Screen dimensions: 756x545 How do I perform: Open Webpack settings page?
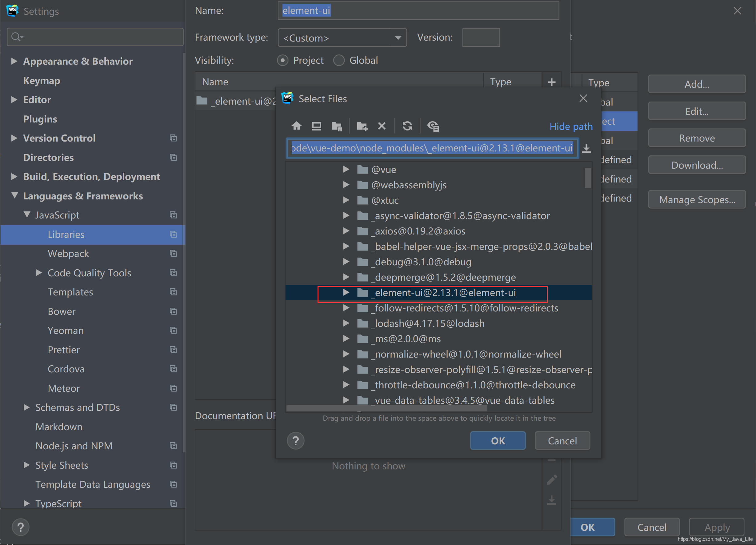tap(68, 254)
